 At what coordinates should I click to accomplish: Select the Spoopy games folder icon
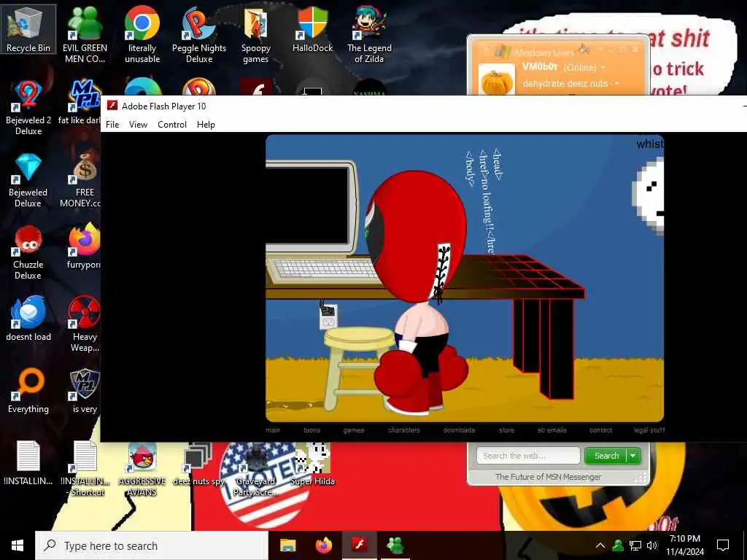[x=256, y=34]
